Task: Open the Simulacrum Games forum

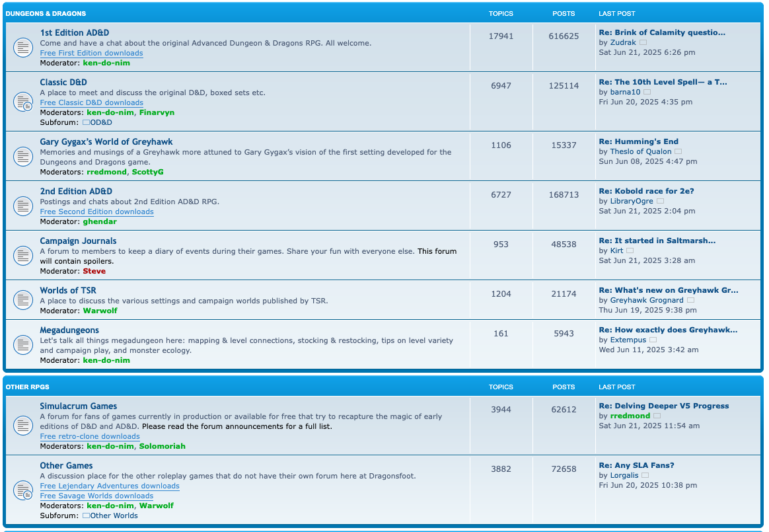Action: click(79, 406)
